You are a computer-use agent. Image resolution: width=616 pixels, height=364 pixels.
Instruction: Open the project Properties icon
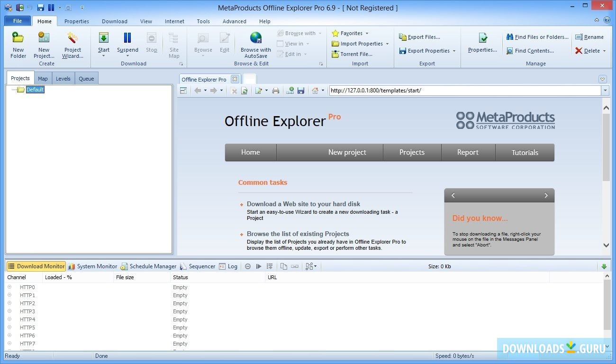(482, 39)
